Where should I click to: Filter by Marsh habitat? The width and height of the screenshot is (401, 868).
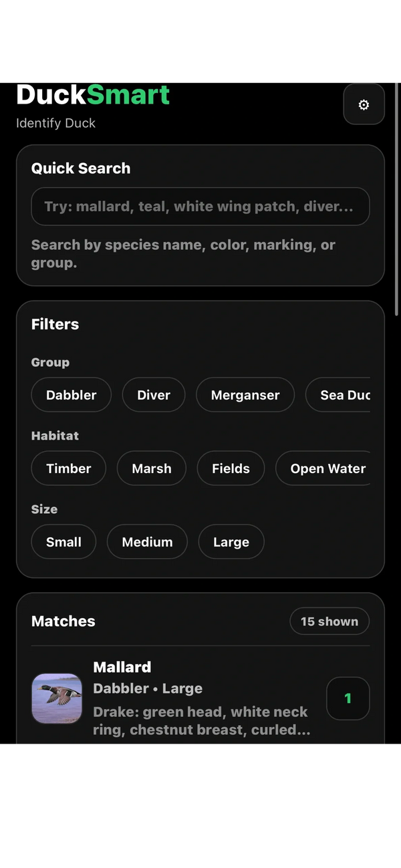tap(152, 468)
